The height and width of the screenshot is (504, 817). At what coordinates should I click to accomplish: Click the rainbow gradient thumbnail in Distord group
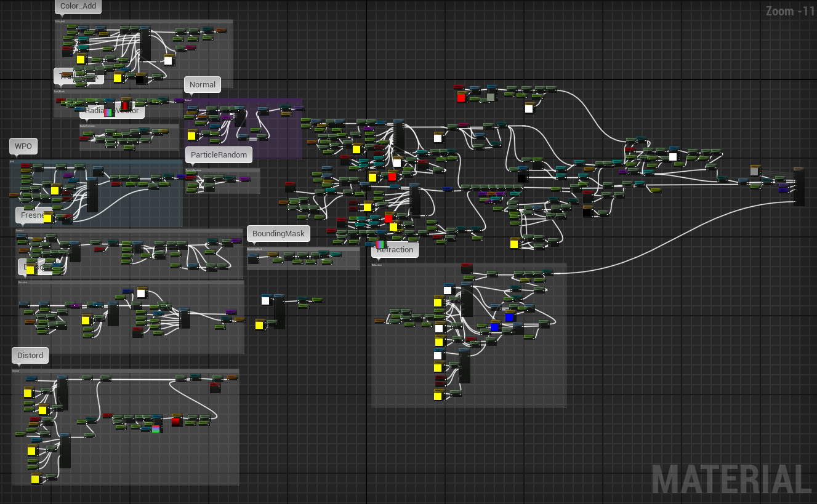coord(156,428)
